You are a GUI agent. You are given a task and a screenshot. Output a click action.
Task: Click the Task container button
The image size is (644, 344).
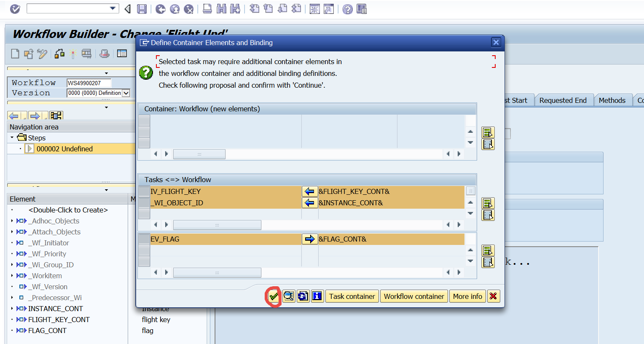point(352,296)
